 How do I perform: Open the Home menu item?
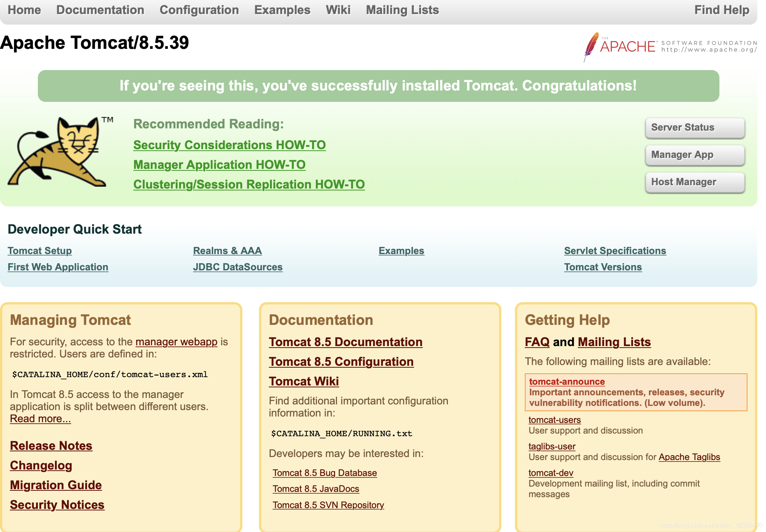[x=24, y=10]
